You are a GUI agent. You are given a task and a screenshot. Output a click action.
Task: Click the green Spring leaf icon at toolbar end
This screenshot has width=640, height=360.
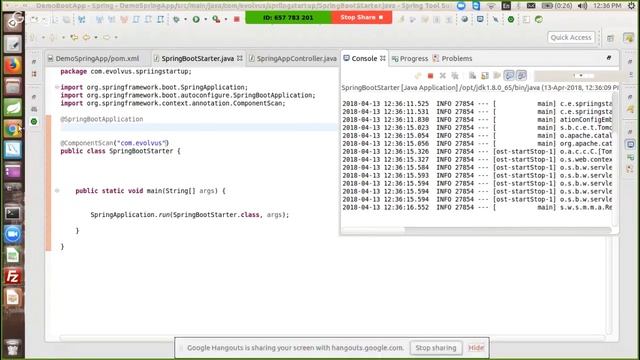click(x=539, y=19)
